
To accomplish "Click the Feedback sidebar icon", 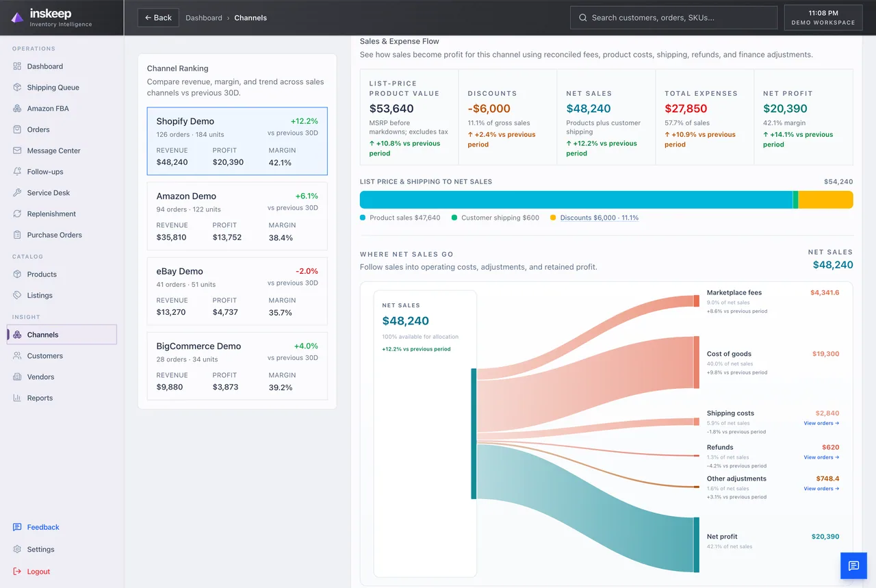I will (x=17, y=527).
